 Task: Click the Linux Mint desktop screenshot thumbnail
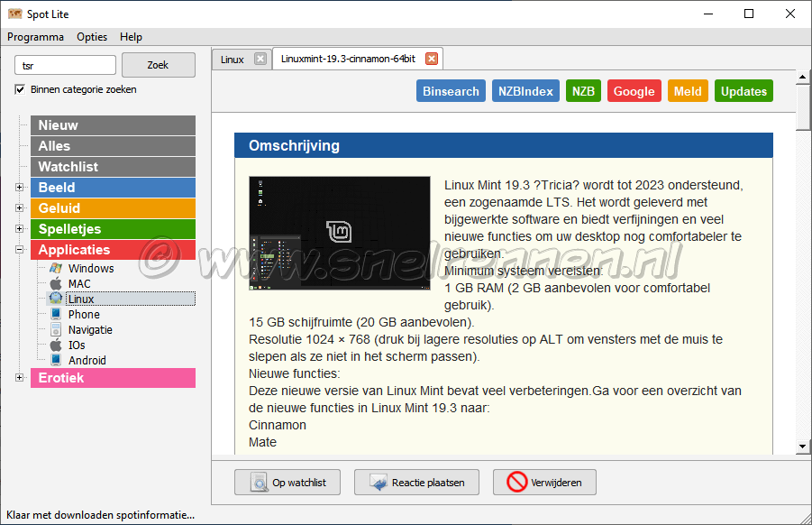click(x=340, y=234)
